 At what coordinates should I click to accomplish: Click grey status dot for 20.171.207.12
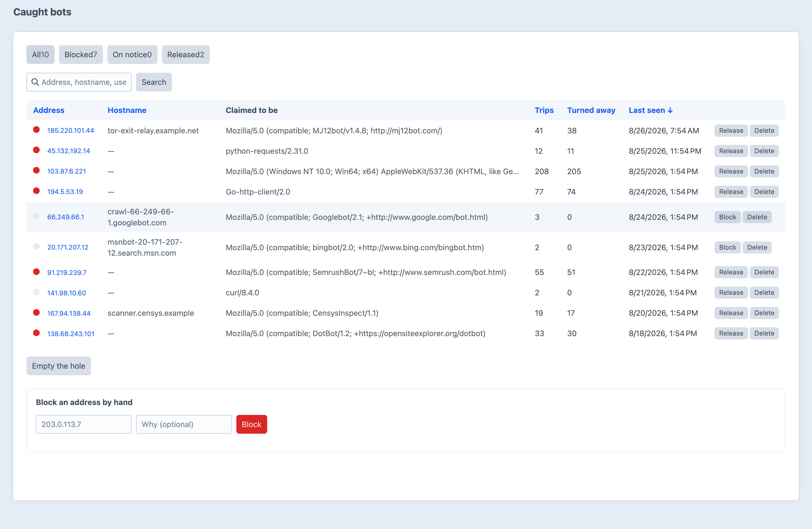click(37, 246)
